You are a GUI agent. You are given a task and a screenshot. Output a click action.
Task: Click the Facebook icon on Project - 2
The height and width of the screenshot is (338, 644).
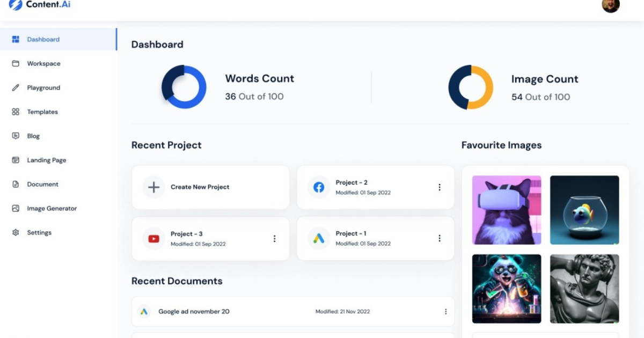pos(319,187)
